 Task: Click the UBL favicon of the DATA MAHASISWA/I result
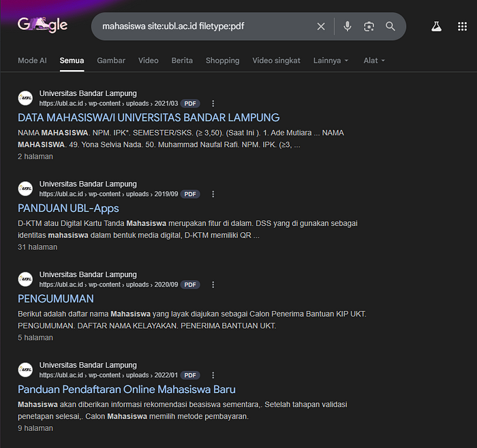(x=25, y=98)
